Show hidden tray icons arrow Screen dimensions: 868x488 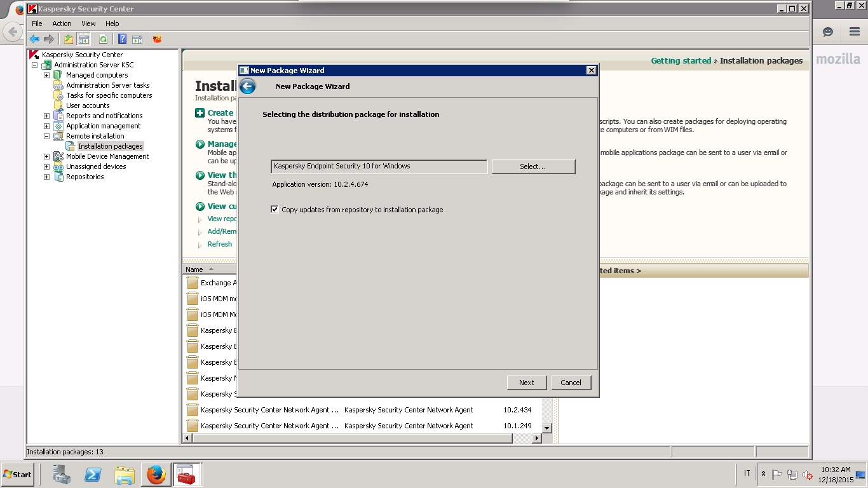[x=763, y=475]
